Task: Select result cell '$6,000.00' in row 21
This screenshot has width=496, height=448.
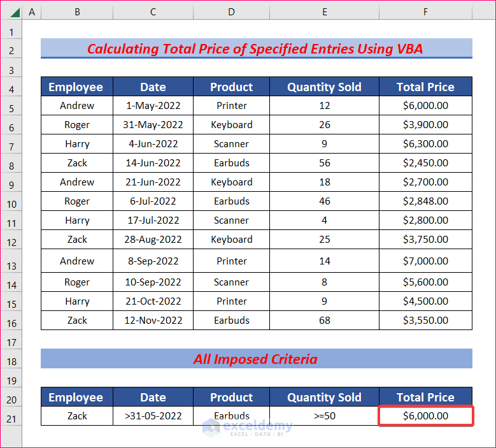Action: coord(425,415)
